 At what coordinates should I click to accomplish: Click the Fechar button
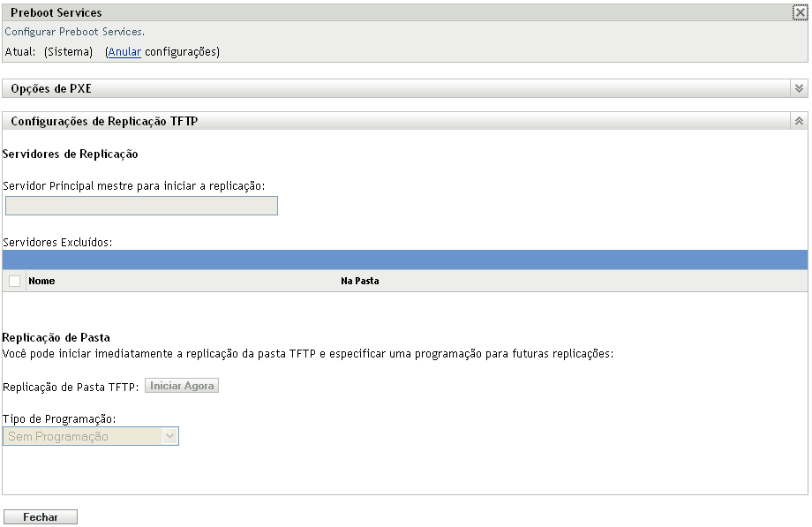tap(40, 516)
